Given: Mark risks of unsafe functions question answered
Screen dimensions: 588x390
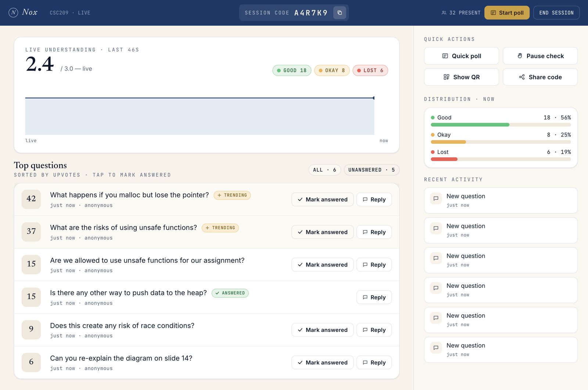Looking at the screenshot, I should (x=322, y=232).
